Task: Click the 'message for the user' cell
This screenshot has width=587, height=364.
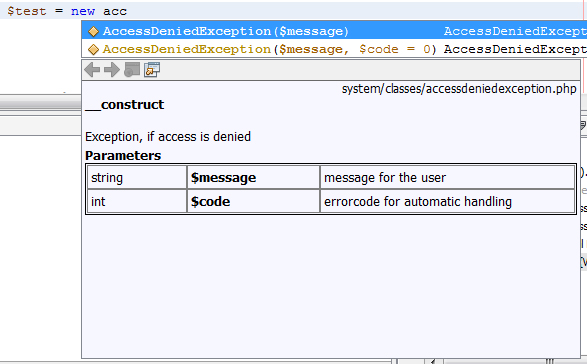Action: [448, 178]
